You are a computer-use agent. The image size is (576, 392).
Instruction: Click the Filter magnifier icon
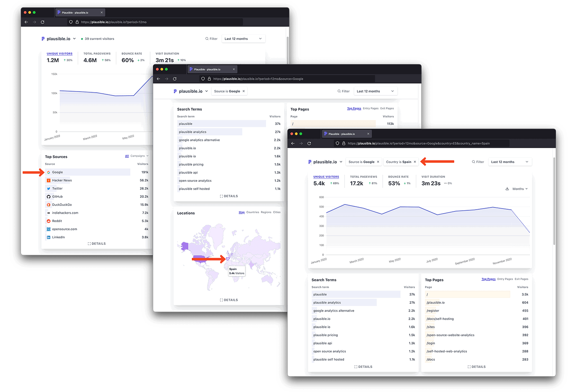(x=473, y=162)
